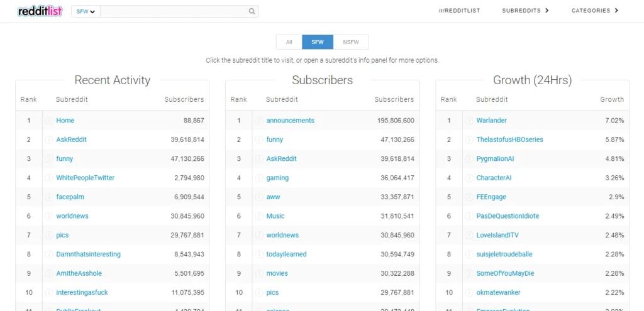
Task: Click the 5.87% growth value
Action: (x=614, y=139)
